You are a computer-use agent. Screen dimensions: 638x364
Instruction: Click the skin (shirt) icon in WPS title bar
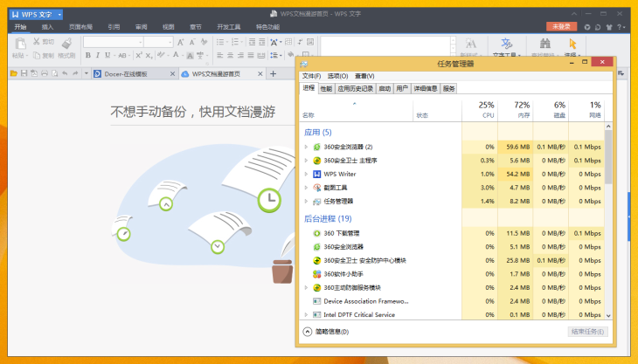(x=609, y=27)
